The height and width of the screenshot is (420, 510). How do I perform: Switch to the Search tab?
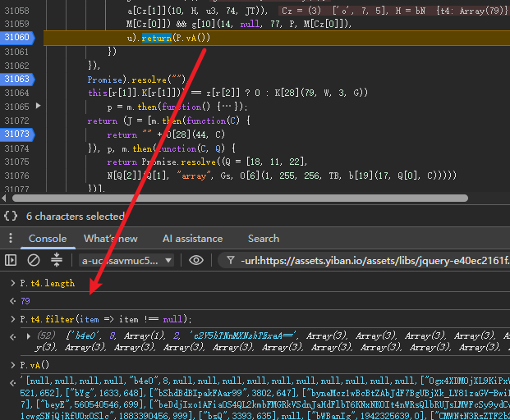pyautogui.click(x=264, y=239)
